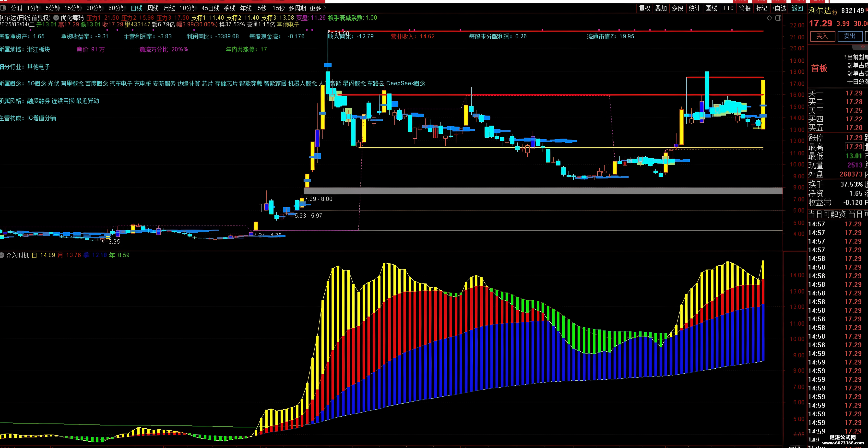Click the 画线 drawing tool
Screen dimensions: 868x448
711,8
